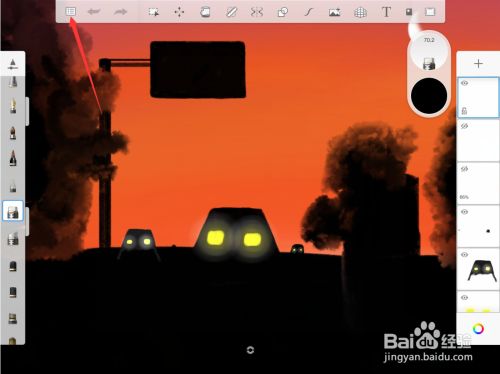Hide the layer with the black dot
The width and height of the screenshot is (500, 374).
pos(464,212)
